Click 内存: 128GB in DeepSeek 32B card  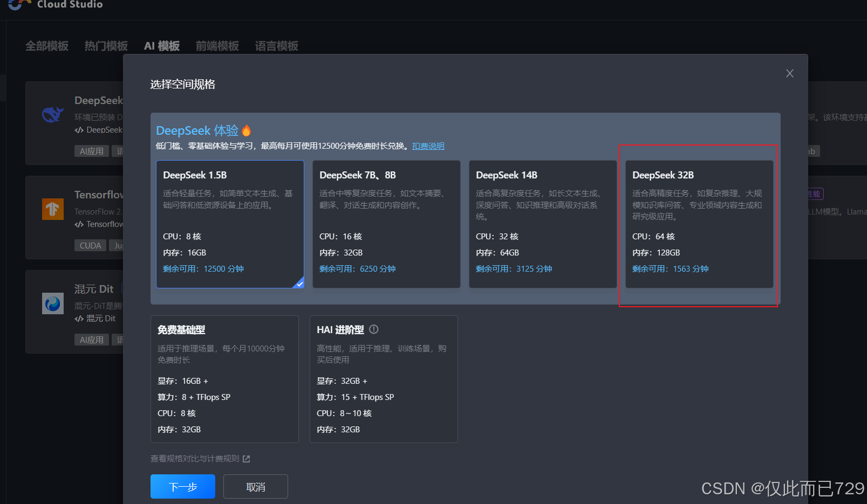(x=656, y=253)
